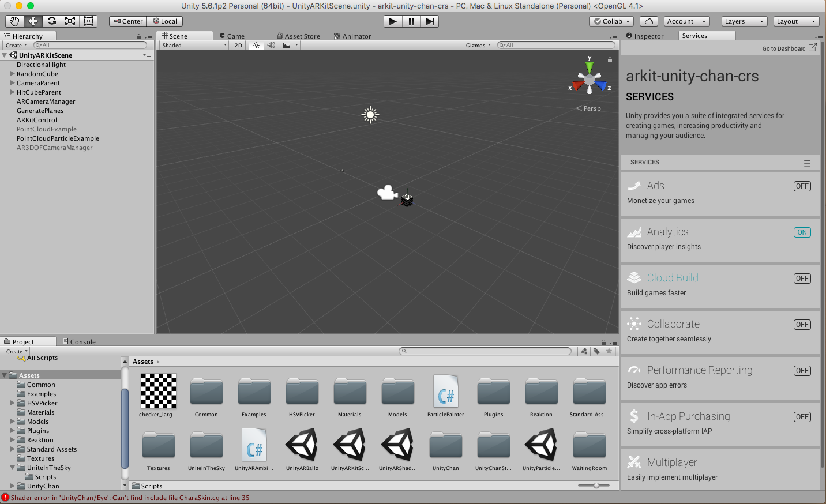Open the Account dropdown
Image resolution: width=826 pixels, height=504 pixels.
[x=686, y=21]
